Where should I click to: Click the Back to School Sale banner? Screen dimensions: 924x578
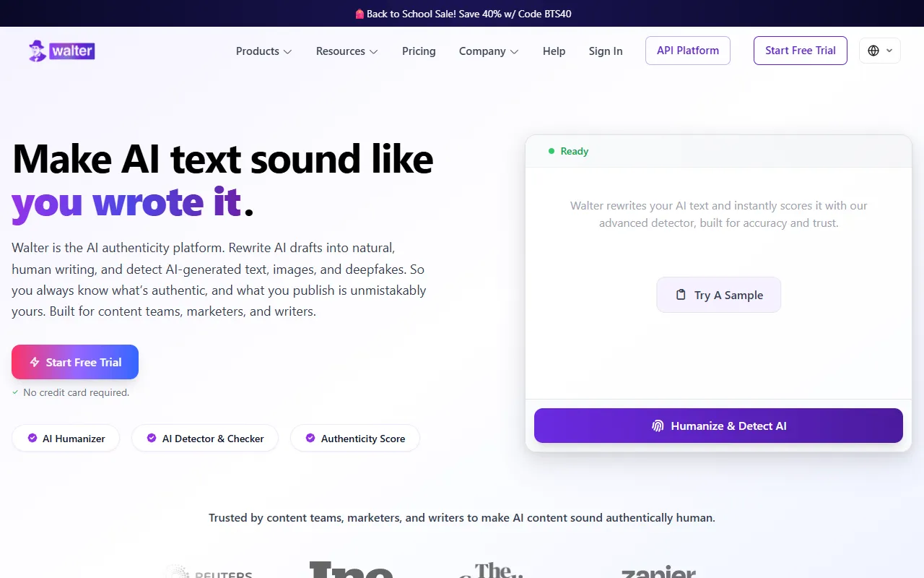(x=462, y=14)
